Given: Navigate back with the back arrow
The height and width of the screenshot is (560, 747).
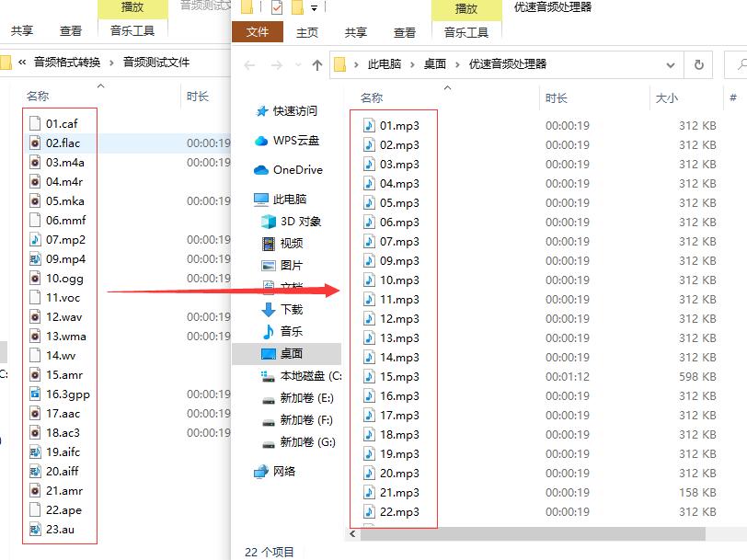Looking at the screenshot, I should [x=248, y=64].
